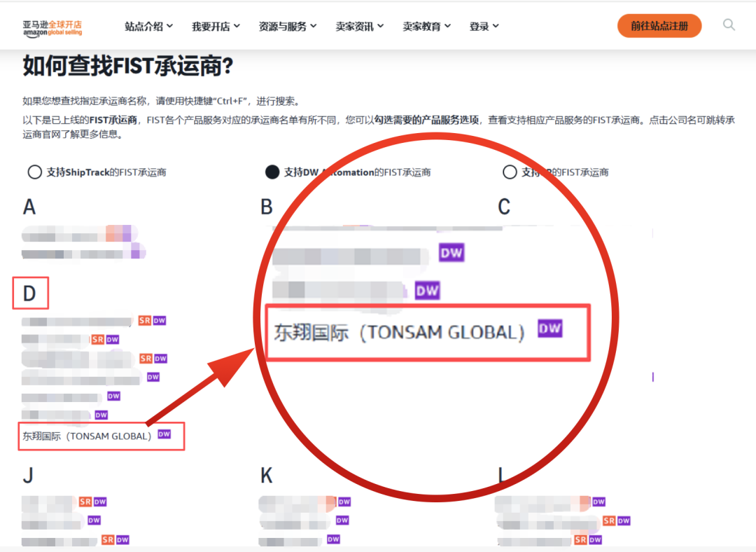The width and height of the screenshot is (756, 552).
Task: Click the SR badge on first D-section carrier
Action: click(145, 320)
